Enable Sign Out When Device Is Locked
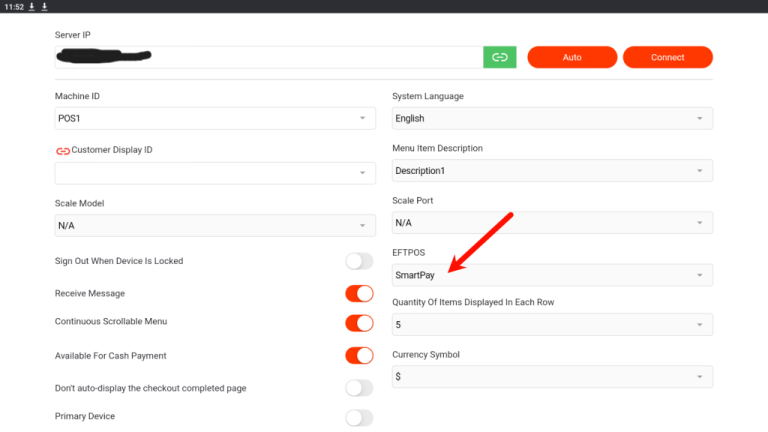Viewport: 768px width, 432px height. pos(358,261)
